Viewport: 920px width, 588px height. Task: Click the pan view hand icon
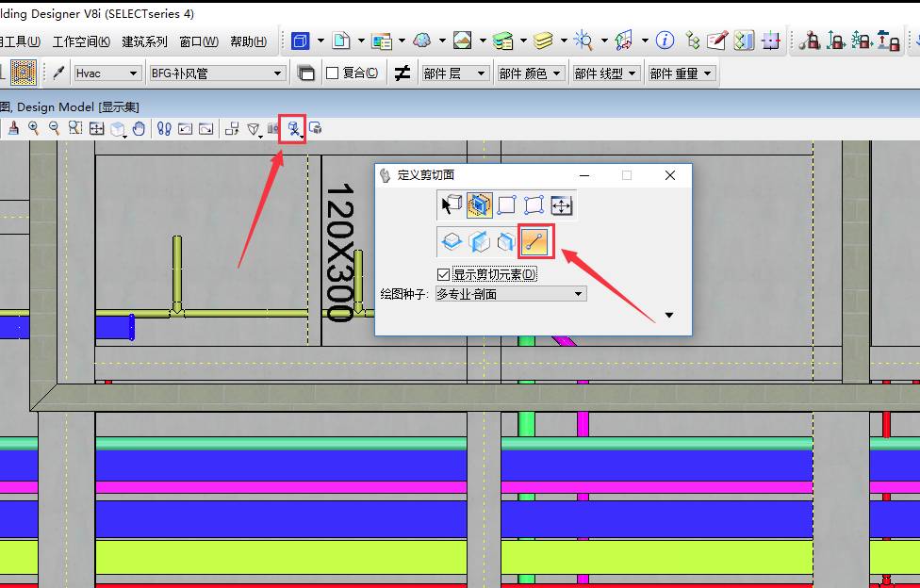click(140, 129)
